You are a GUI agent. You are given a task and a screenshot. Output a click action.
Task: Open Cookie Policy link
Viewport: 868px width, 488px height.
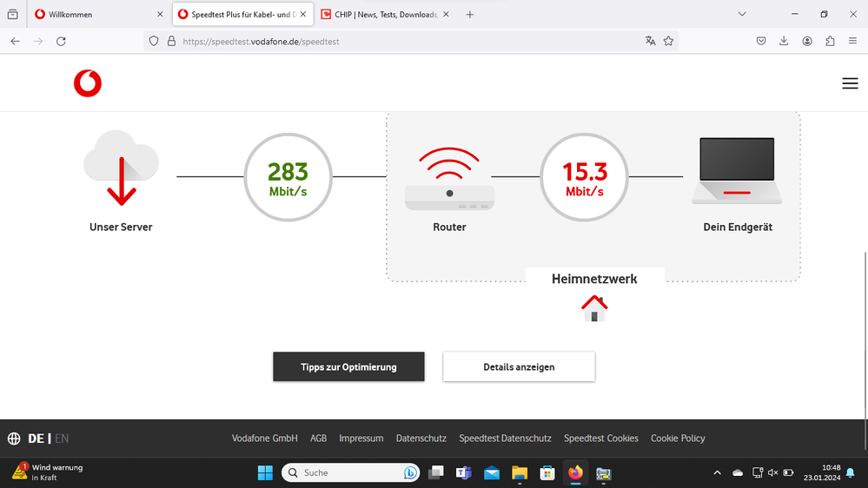click(x=678, y=439)
